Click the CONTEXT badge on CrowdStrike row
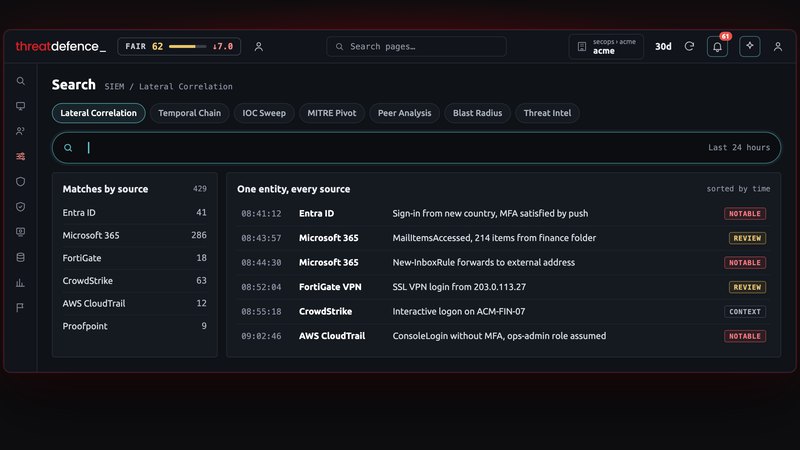 [x=745, y=312]
